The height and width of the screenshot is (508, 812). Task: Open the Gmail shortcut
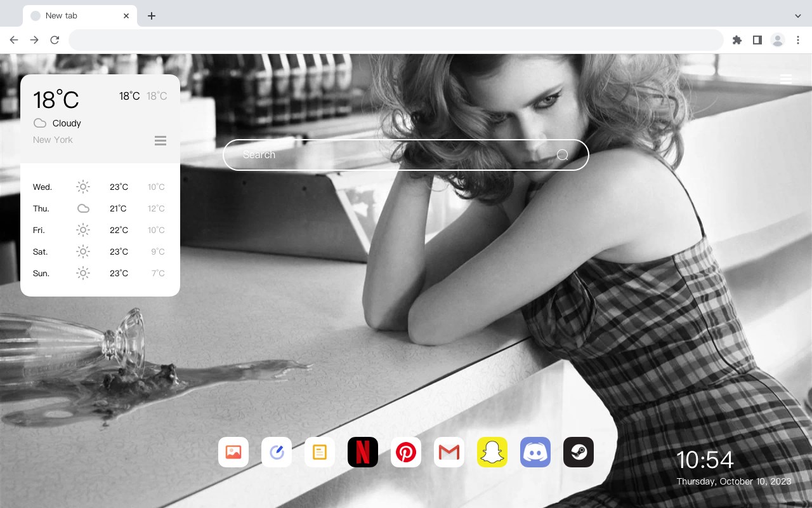pos(449,452)
